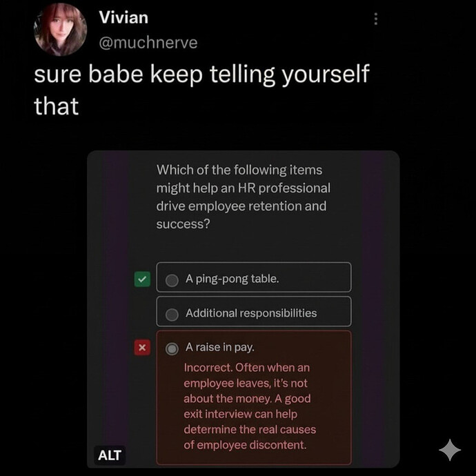Click the 'A ping-pong table.' answer text
Screen dimensions: 476x476
(232, 279)
